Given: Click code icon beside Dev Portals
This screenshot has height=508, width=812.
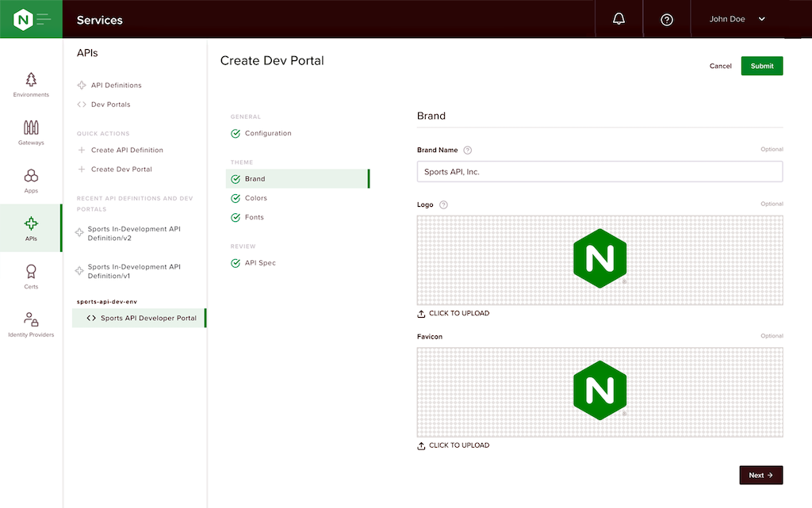Looking at the screenshot, I should 82,105.
